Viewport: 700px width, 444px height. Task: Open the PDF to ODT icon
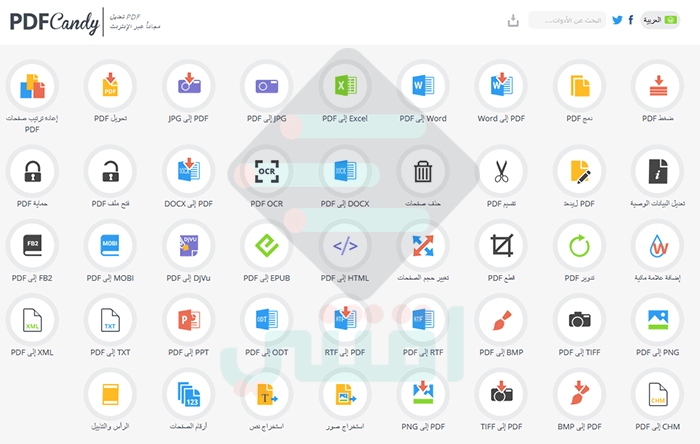tap(267, 320)
